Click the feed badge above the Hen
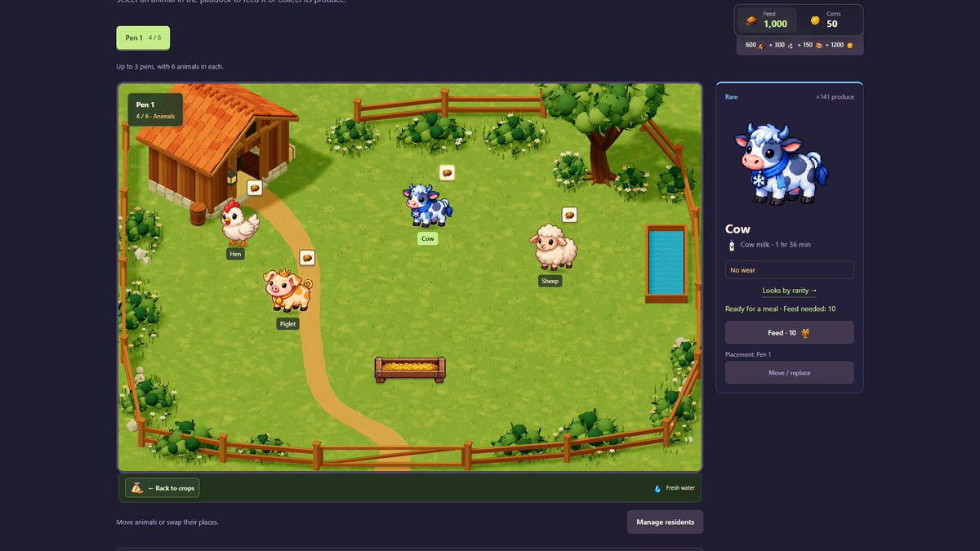 tap(255, 188)
